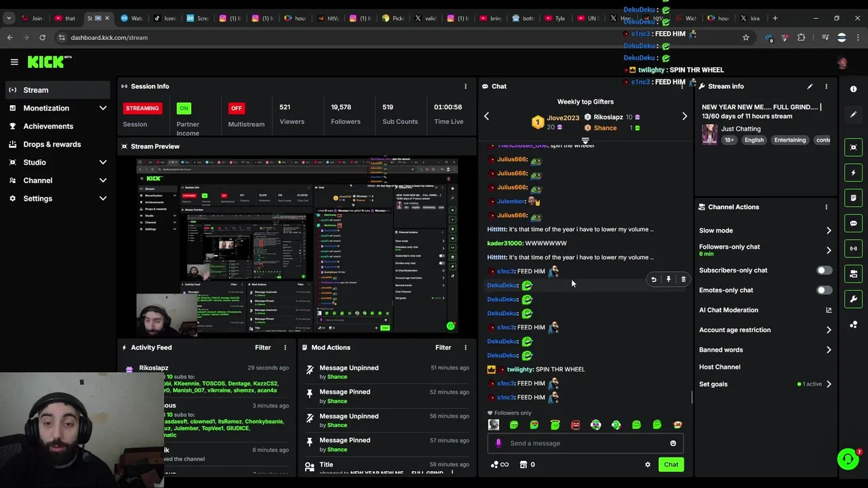Screen dimensions: 868x488
Task: Click the STREAMING status badge
Action: (x=142, y=108)
